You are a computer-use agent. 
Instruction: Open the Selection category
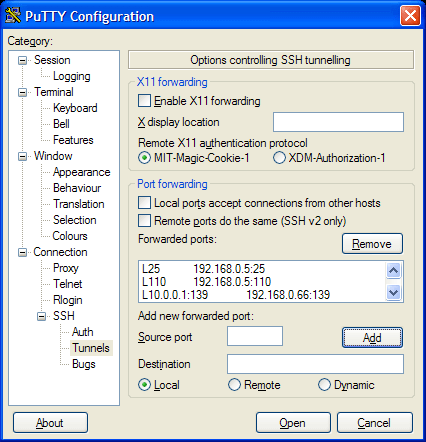coord(75,220)
